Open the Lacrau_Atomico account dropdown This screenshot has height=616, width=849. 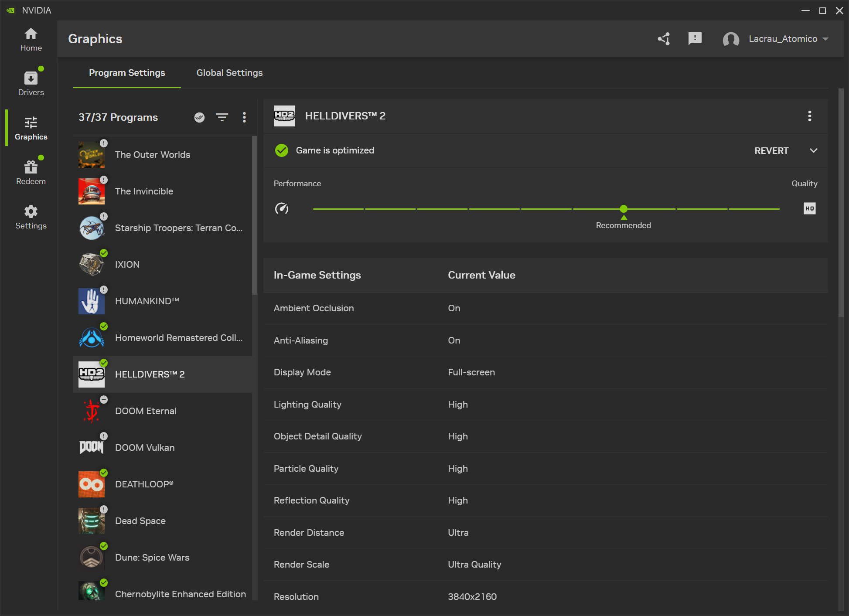pos(789,39)
